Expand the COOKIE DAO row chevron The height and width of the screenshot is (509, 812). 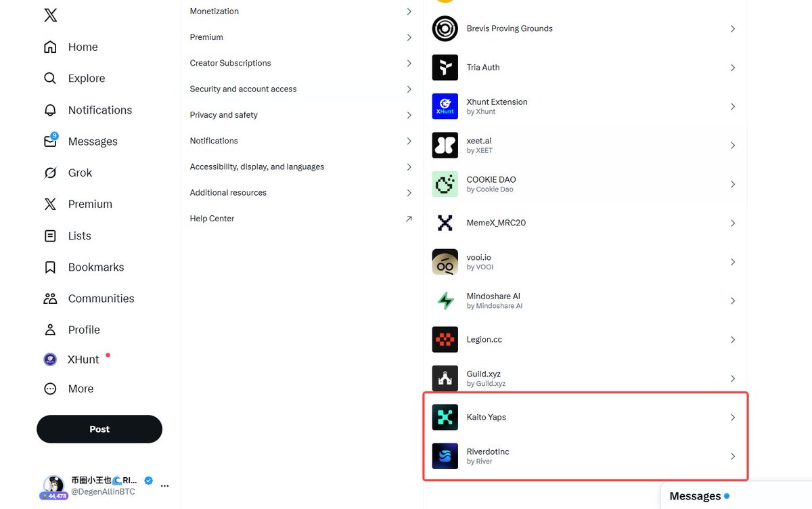pyautogui.click(x=733, y=184)
